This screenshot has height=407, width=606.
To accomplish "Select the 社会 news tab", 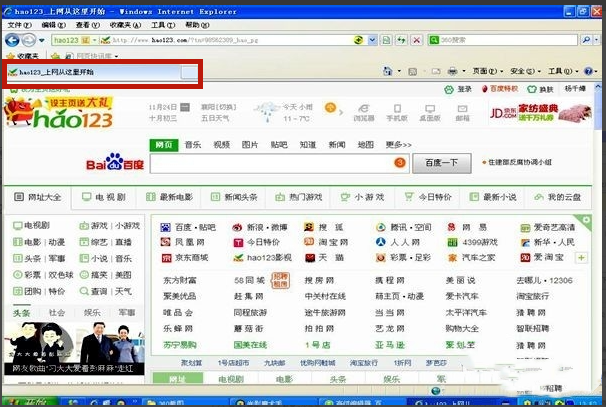I will pos(57,313).
